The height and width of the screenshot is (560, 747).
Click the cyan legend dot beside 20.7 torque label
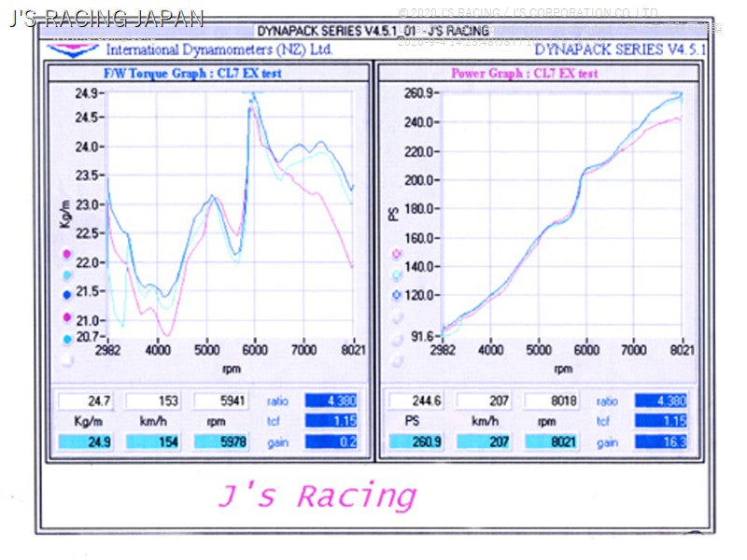point(67,339)
